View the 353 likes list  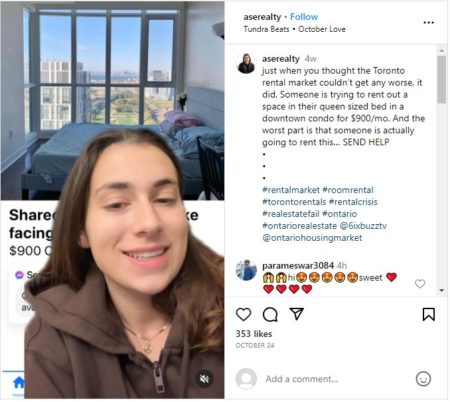(x=254, y=334)
